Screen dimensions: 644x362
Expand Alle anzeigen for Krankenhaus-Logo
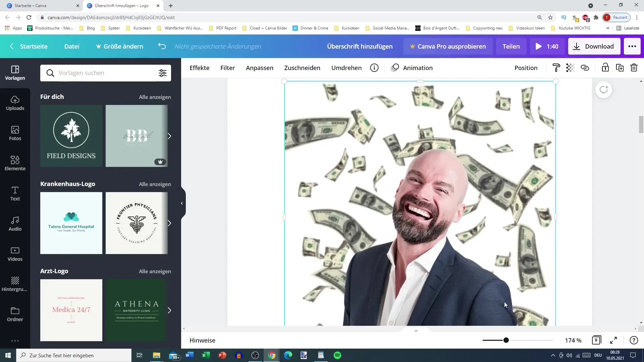(155, 184)
